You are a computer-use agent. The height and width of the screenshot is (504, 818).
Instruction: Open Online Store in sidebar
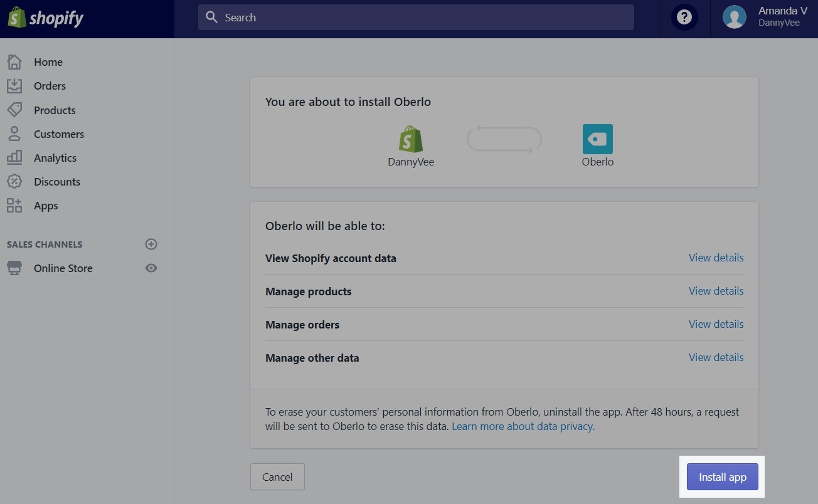63,268
